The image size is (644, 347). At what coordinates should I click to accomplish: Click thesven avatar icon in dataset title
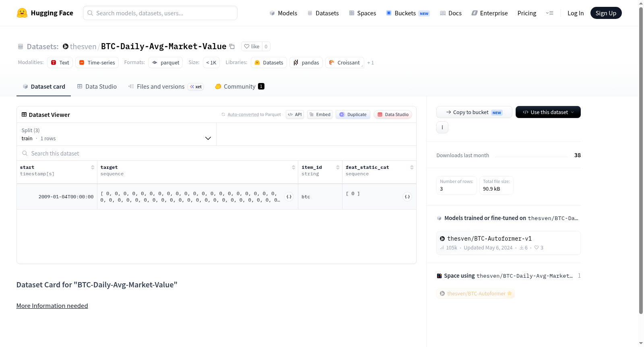pyautogui.click(x=66, y=46)
